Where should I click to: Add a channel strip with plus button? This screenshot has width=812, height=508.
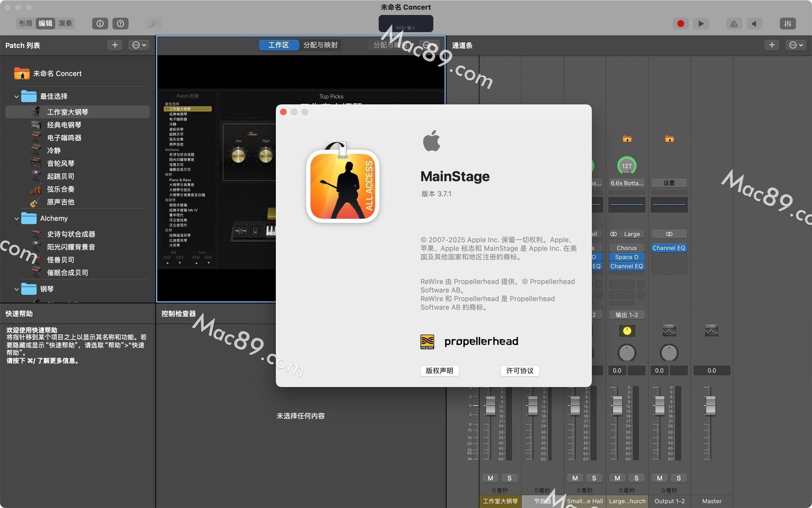[x=771, y=45]
